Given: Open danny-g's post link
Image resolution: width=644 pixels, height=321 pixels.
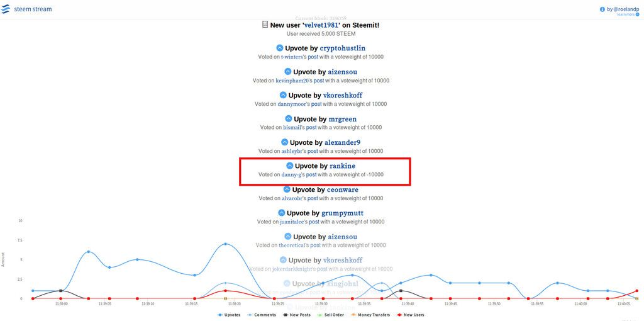Looking at the screenshot, I should (x=311, y=175).
